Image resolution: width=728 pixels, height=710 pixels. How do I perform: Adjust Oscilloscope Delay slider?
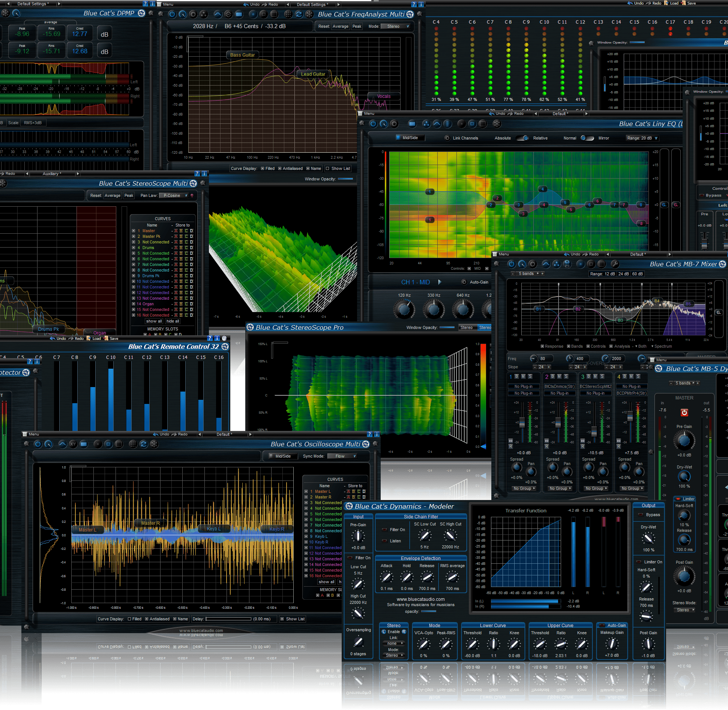pos(228,619)
